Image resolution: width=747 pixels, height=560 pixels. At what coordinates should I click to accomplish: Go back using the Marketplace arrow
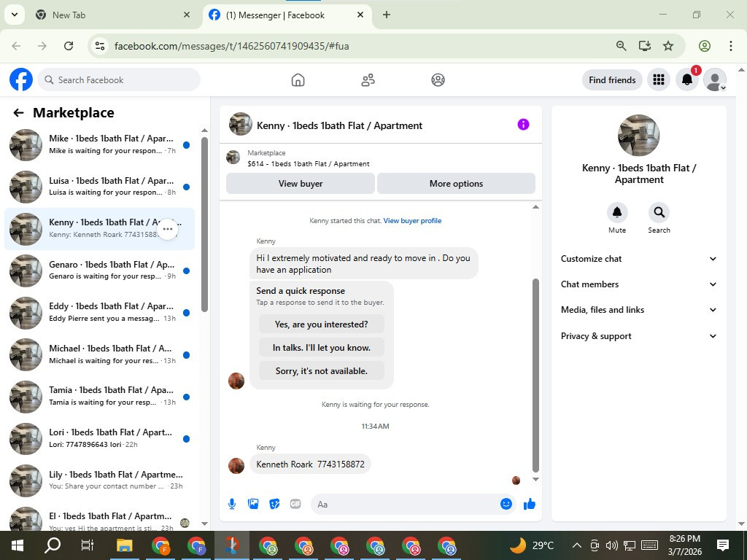18,112
